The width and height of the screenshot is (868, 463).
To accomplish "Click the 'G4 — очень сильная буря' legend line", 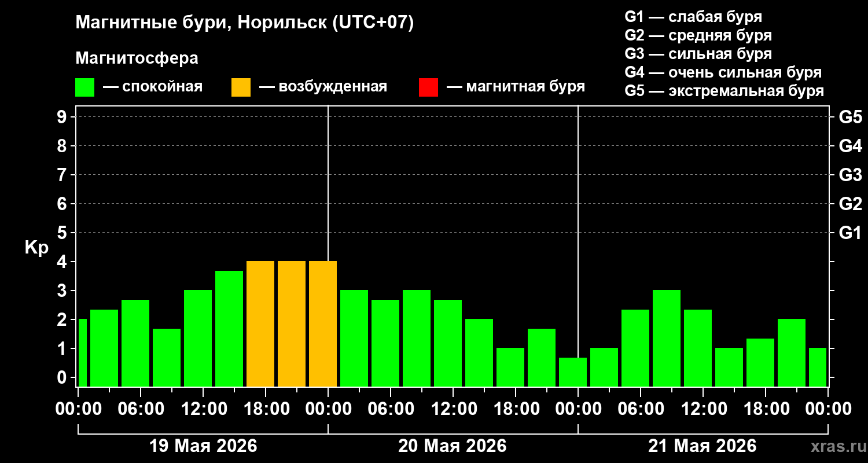I will [x=723, y=72].
